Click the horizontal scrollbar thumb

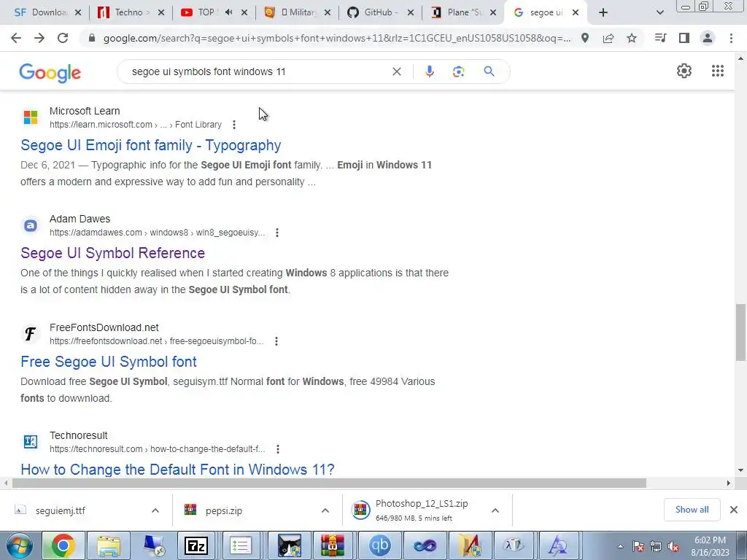pos(329,483)
